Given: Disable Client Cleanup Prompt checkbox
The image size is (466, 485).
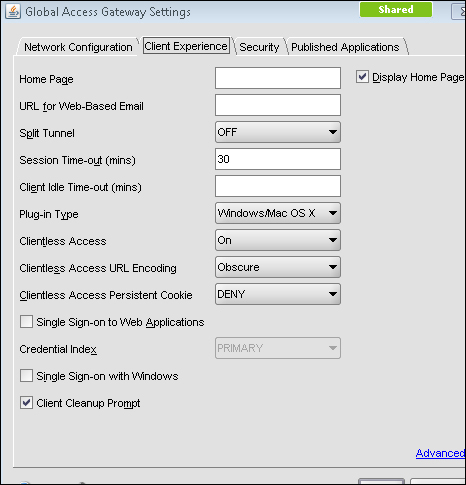Looking at the screenshot, I should [26, 403].
